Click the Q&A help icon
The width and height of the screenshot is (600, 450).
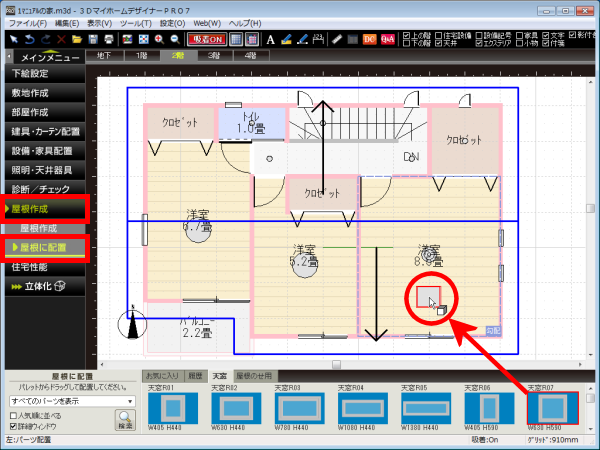[x=386, y=39]
